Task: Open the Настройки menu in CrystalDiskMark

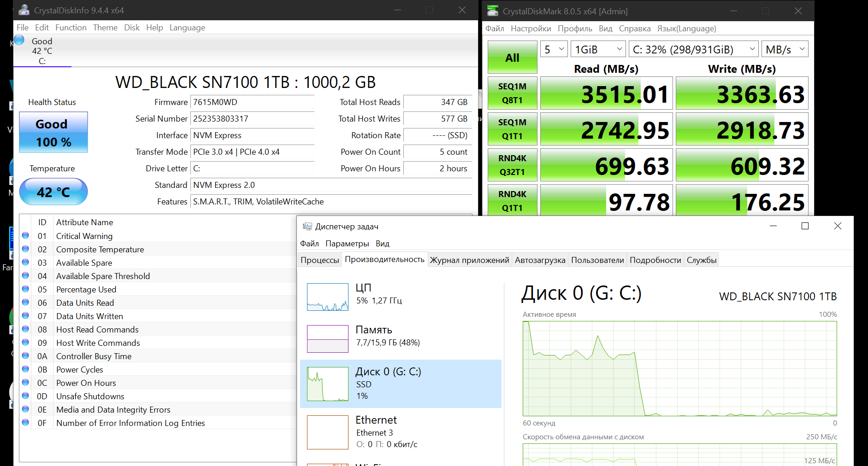Action: pyautogui.click(x=531, y=29)
